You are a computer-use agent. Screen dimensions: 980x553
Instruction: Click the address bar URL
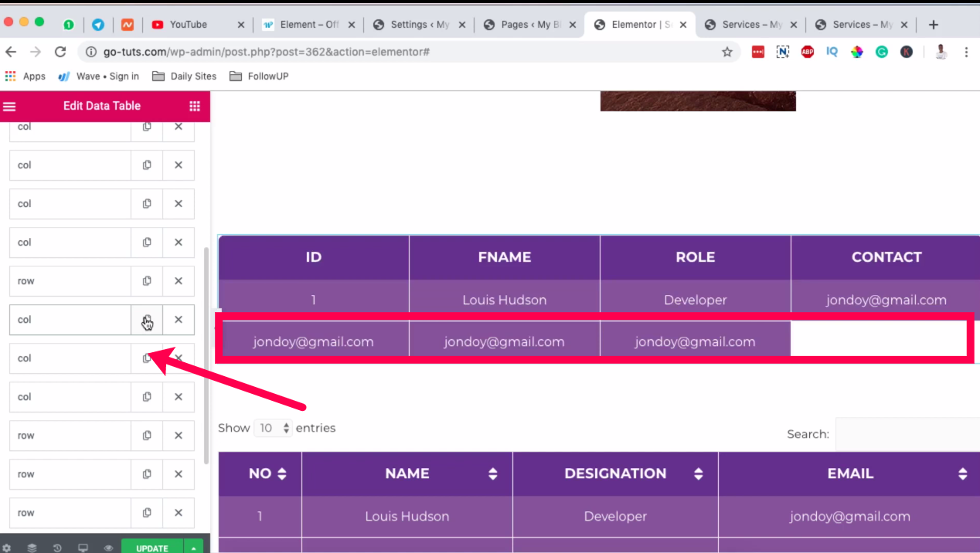tap(266, 52)
